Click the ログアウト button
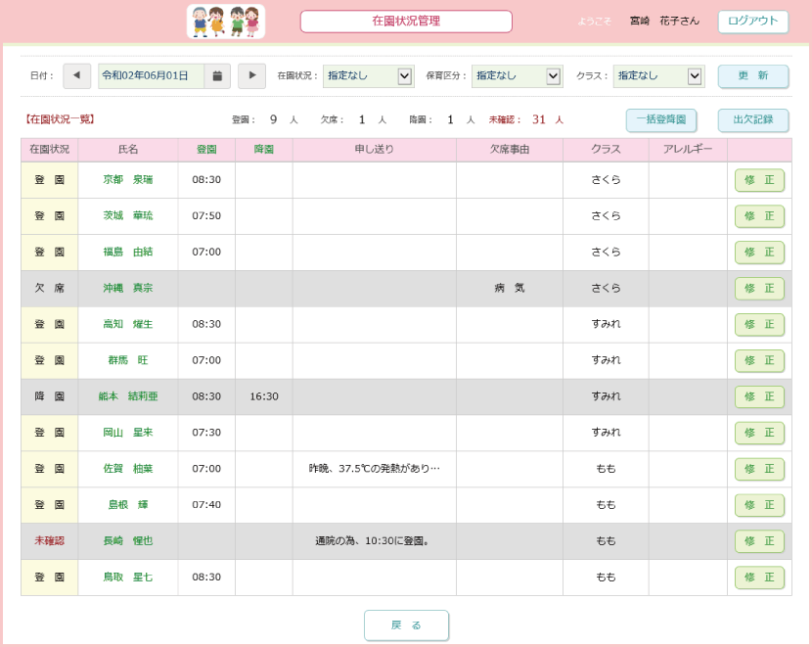 click(752, 21)
